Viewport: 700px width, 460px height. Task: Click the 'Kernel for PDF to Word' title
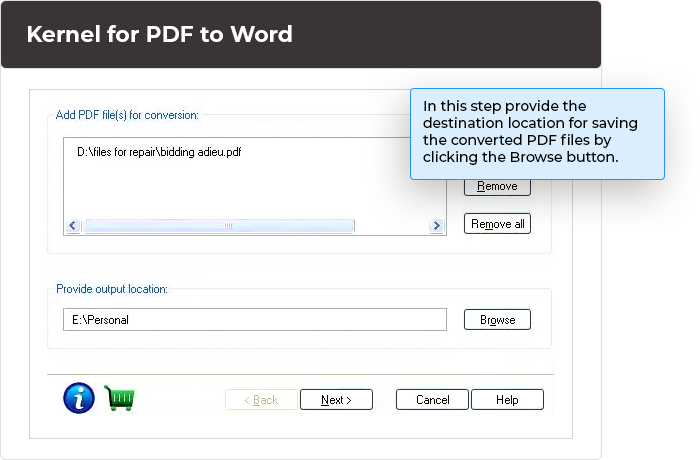point(159,34)
